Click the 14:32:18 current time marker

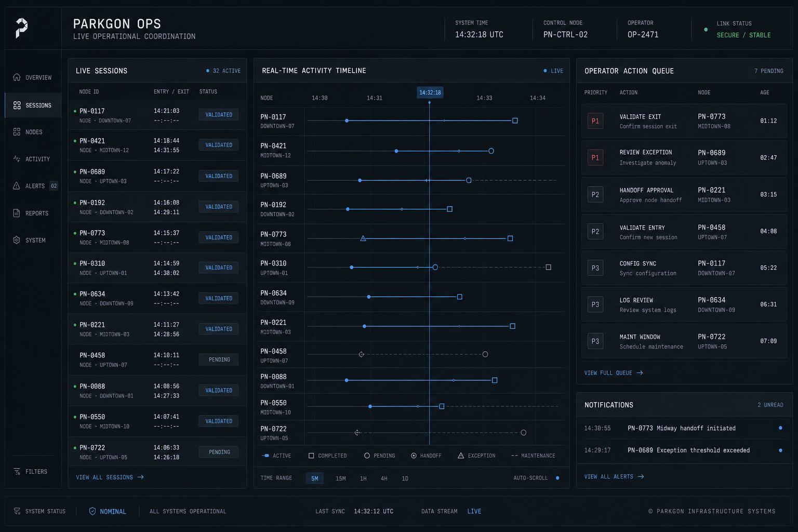[430, 92]
